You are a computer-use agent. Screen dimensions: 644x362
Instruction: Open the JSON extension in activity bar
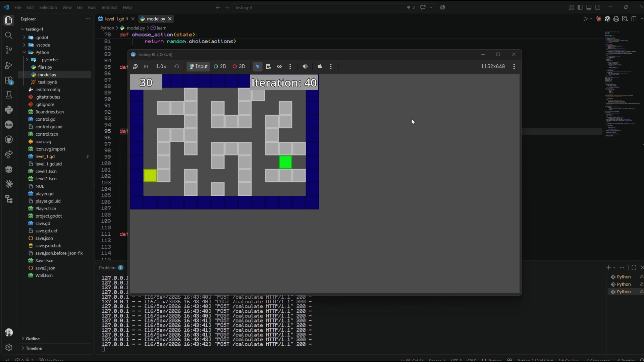pyautogui.click(x=9, y=125)
